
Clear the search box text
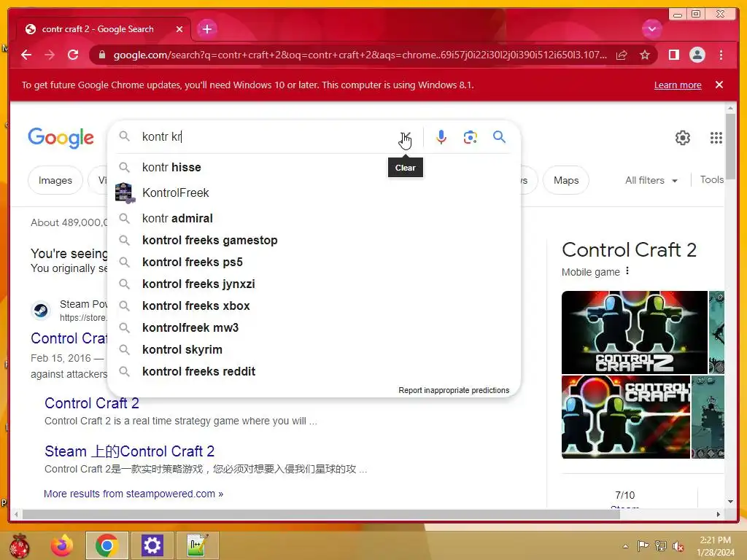(x=406, y=137)
